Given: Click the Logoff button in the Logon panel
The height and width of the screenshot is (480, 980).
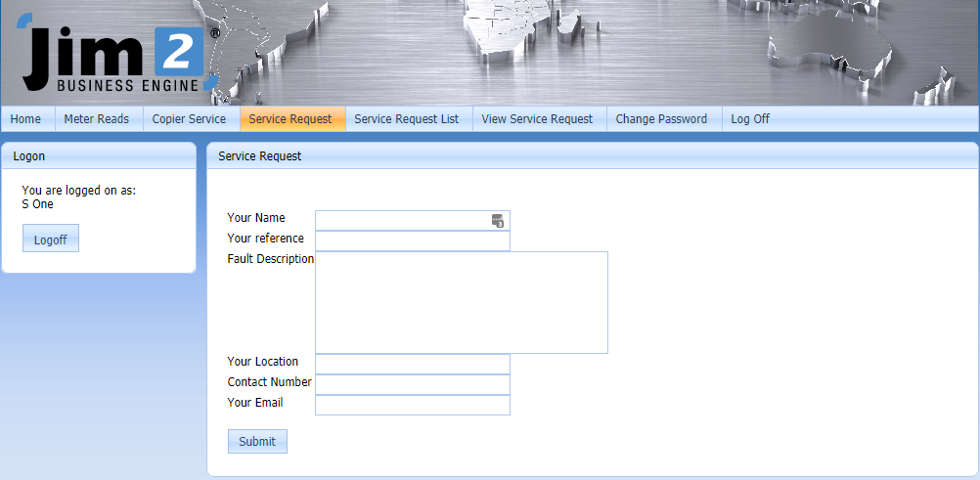Looking at the screenshot, I should [51, 239].
